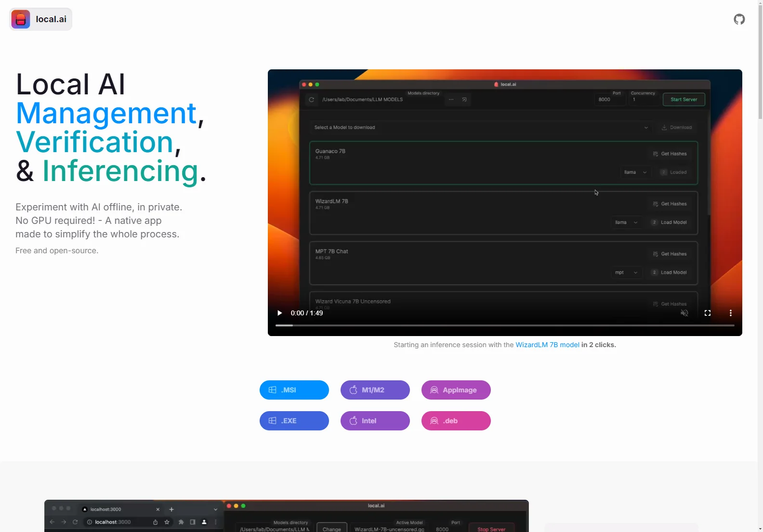Open the GitHub repository icon

point(739,19)
